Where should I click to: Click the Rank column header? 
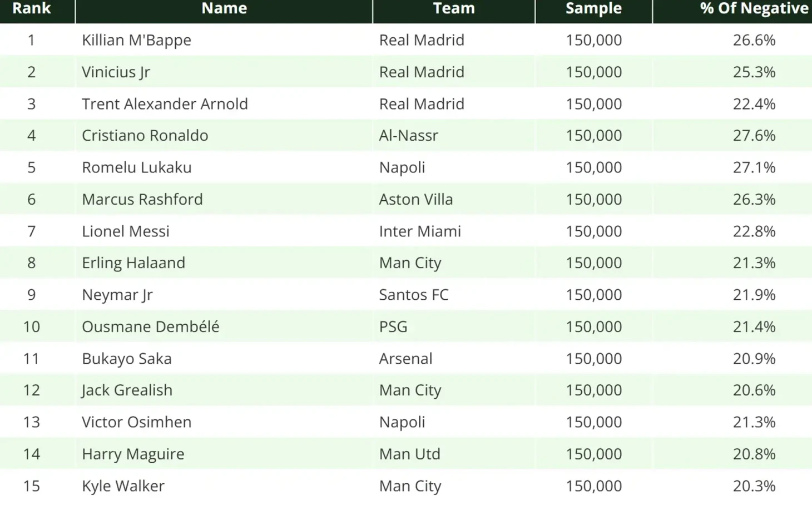tap(32, 9)
